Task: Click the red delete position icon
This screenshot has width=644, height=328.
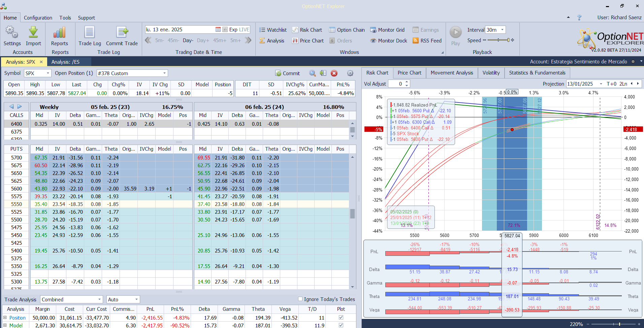Action: pos(334,73)
